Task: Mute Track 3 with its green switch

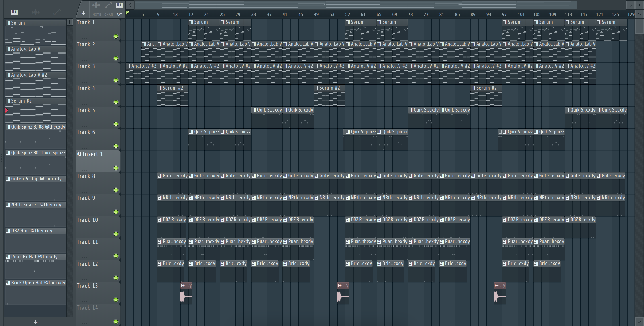Action: point(116,80)
